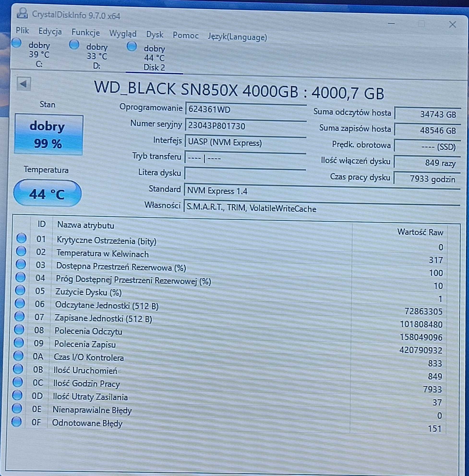This screenshot has width=469, height=476.
Task: Open the Język(Language) menu
Action: click(x=237, y=37)
